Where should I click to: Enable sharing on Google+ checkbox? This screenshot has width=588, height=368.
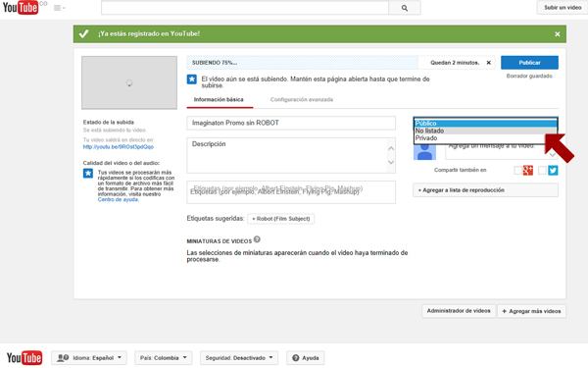[x=517, y=171]
